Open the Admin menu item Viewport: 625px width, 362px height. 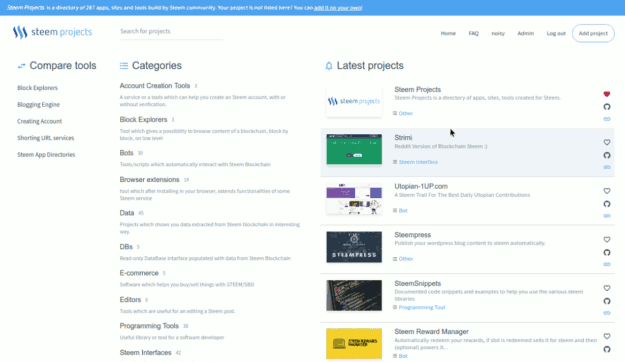pos(525,33)
